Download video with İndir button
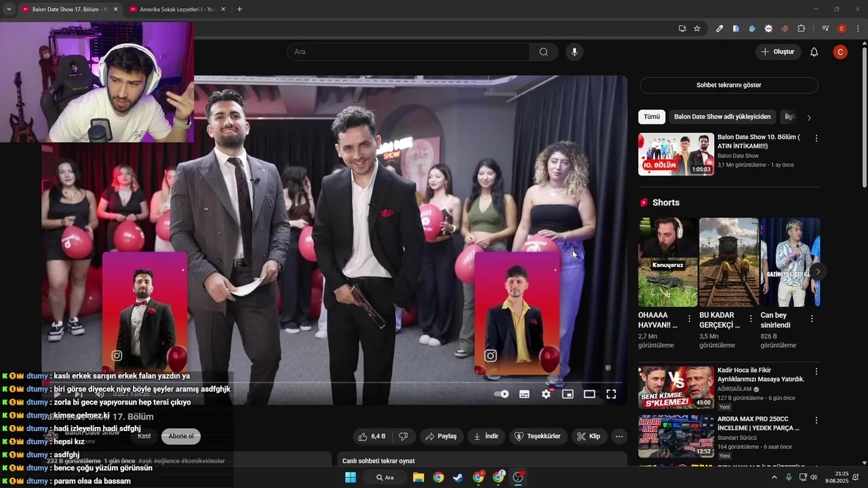The image size is (868, 488). tap(486, 436)
